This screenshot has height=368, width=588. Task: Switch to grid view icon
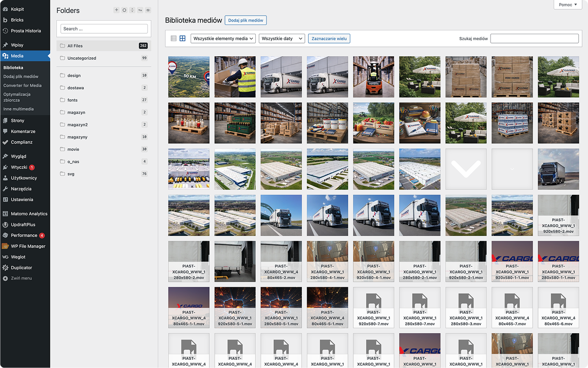pos(182,38)
